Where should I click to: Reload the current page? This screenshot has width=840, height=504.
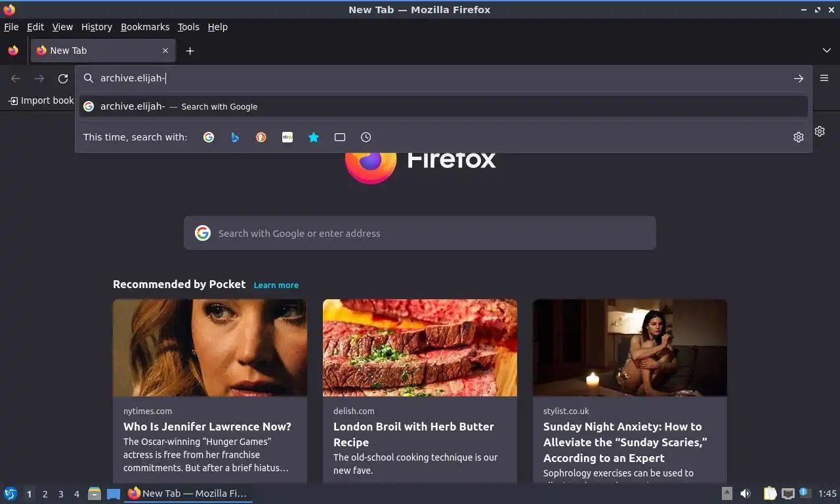point(63,78)
